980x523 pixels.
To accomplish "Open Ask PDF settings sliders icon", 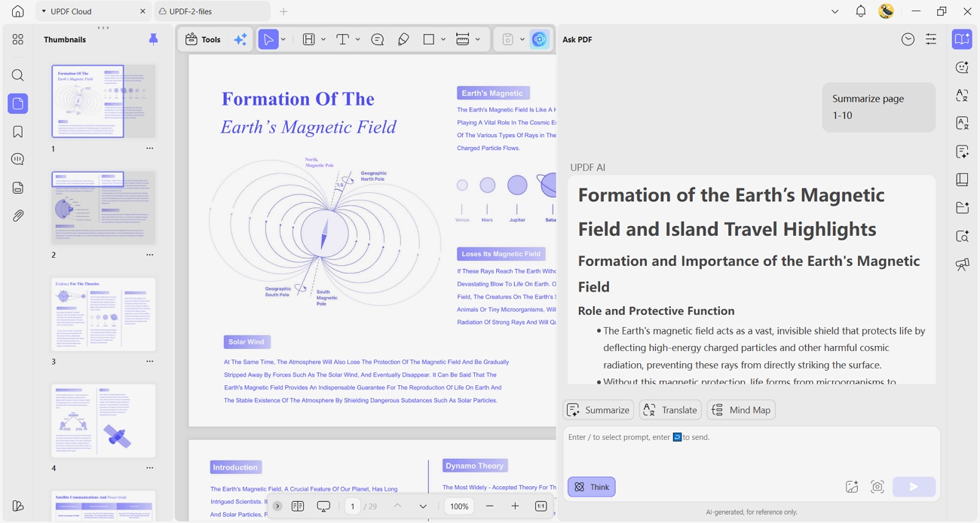I will [x=931, y=39].
